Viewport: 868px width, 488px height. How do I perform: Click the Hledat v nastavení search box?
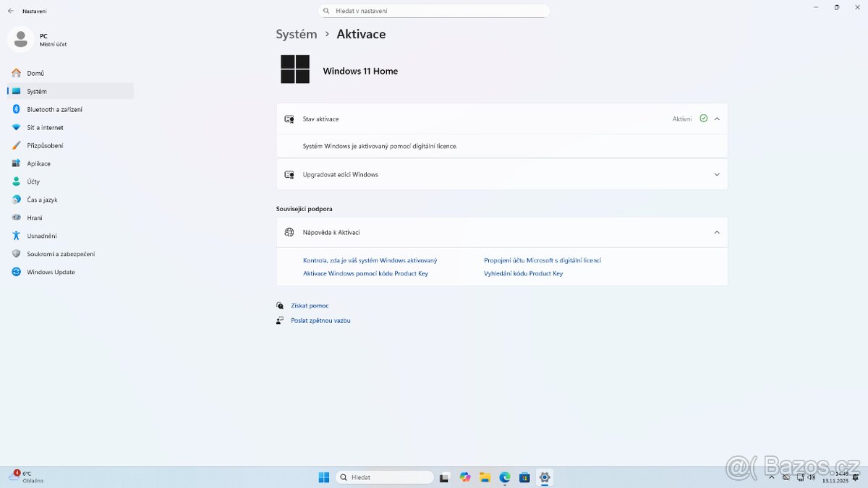[434, 11]
